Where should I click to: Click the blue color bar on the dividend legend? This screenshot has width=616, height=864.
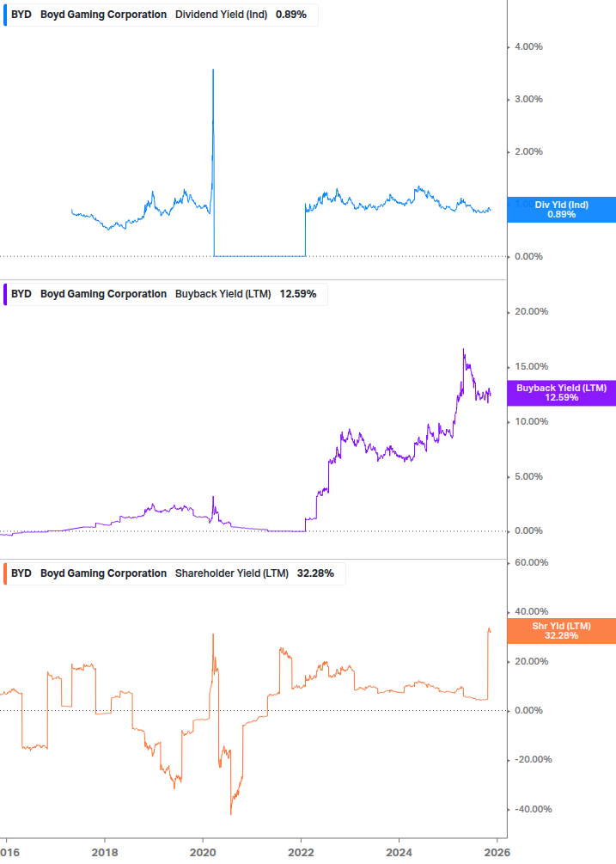[5, 15]
